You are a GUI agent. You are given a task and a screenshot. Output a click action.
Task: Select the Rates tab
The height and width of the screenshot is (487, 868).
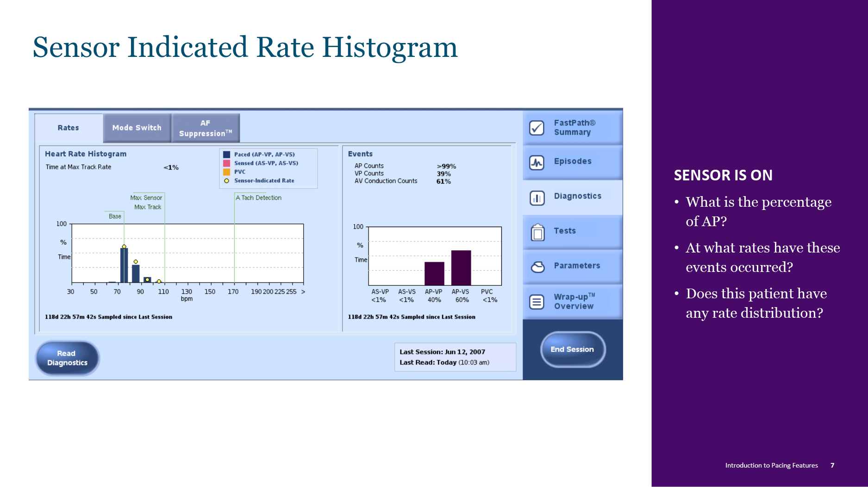(x=69, y=128)
